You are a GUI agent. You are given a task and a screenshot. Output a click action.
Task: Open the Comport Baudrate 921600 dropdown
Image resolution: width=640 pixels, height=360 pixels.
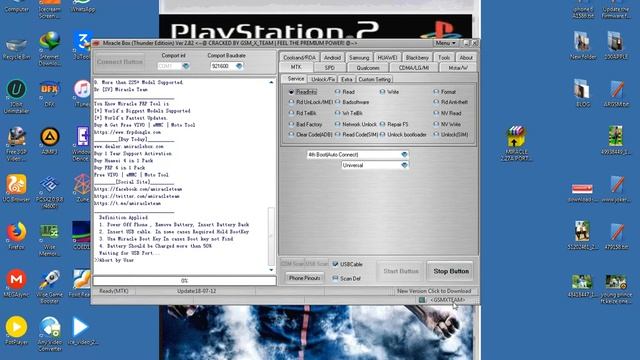(239, 66)
